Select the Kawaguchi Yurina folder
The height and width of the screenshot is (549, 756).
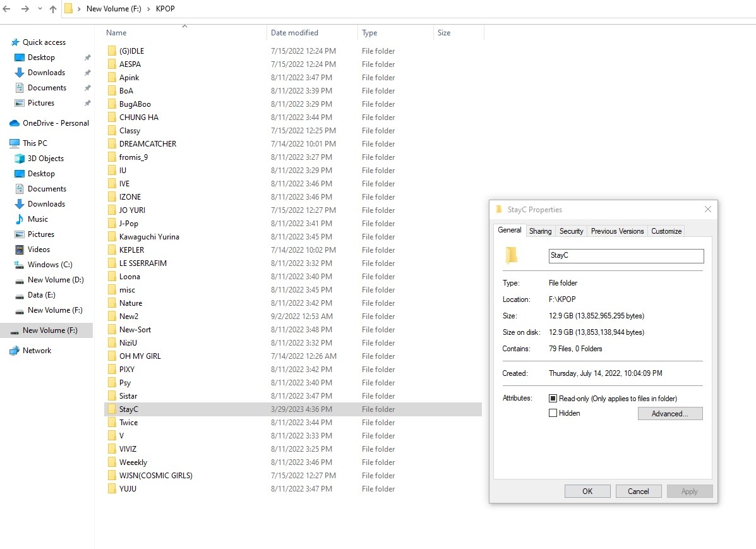149,237
